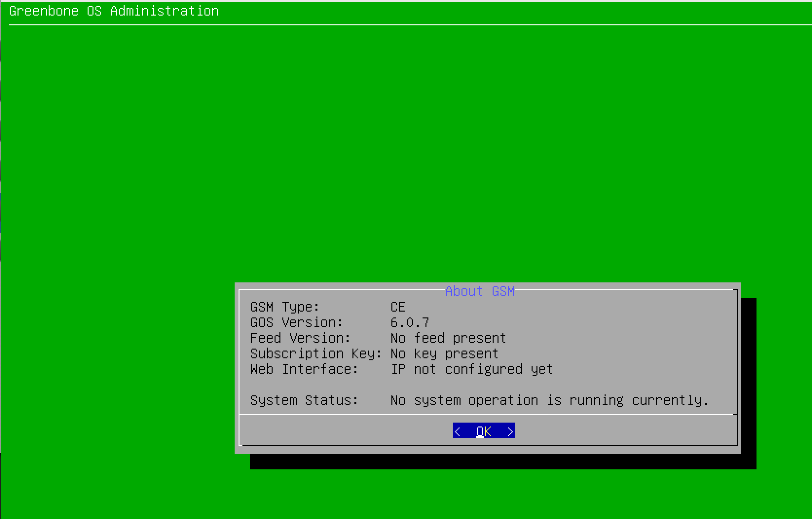Click the 'No feed present' value
Screen dimensions: 812x519
(448, 338)
